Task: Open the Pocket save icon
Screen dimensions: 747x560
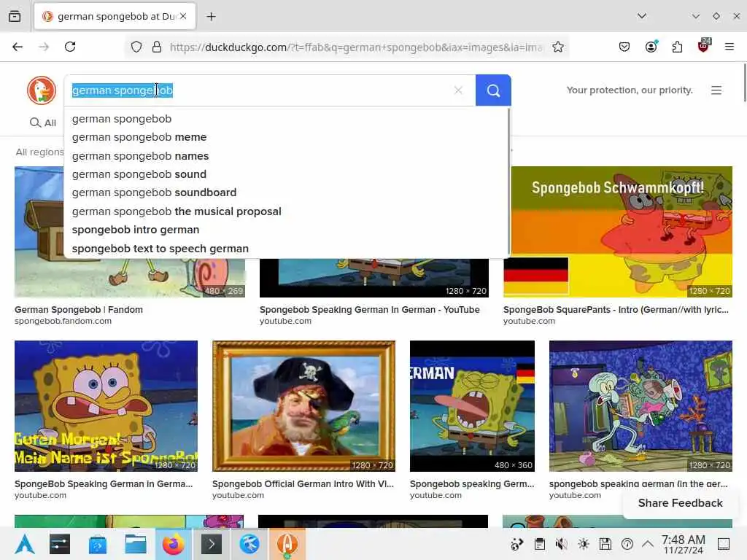Action: pos(624,47)
